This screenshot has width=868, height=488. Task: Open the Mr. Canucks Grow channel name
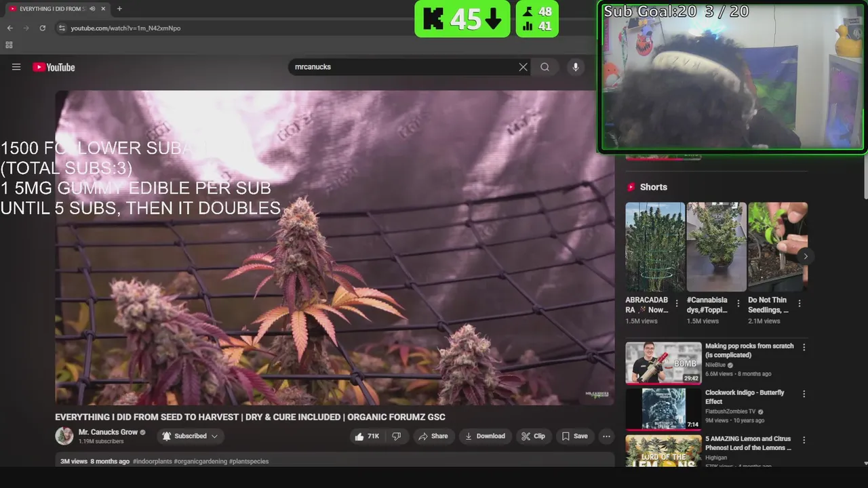[108, 432]
